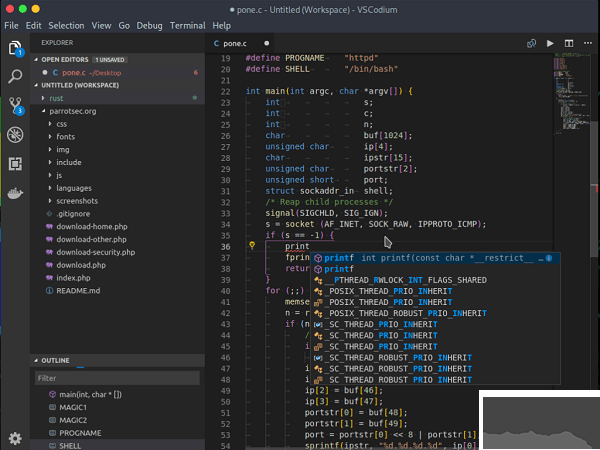Split the editor to the right

[x=569, y=43]
